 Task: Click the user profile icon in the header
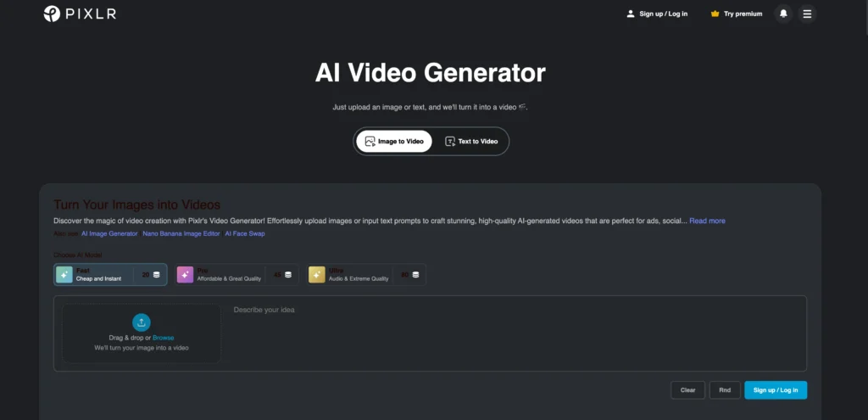(x=630, y=14)
